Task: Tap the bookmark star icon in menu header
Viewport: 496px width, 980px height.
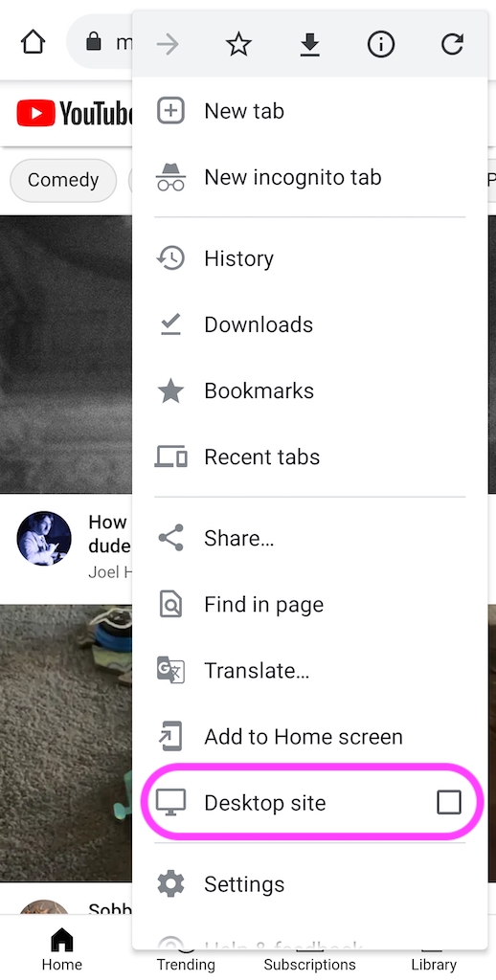Action: pyautogui.click(x=238, y=44)
